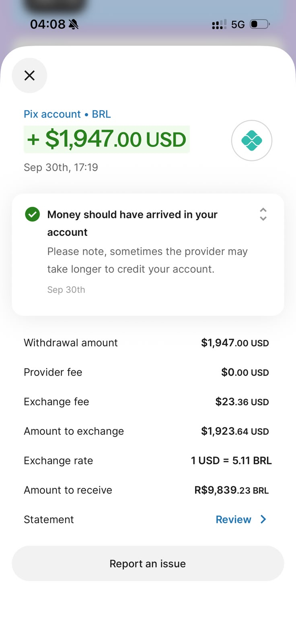Tap the cellular signal bars icon
This screenshot has height=644, width=296.
point(219,25)
